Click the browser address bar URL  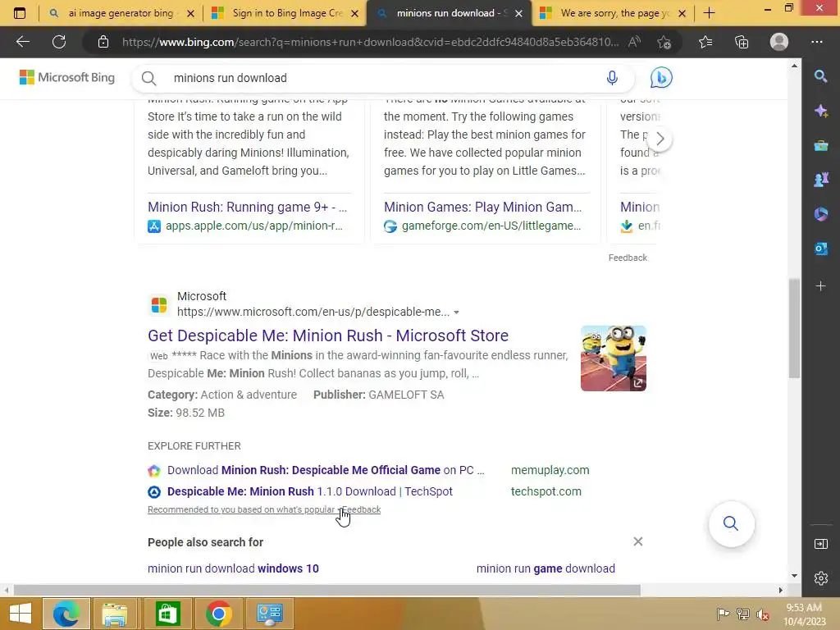(370, 42)
